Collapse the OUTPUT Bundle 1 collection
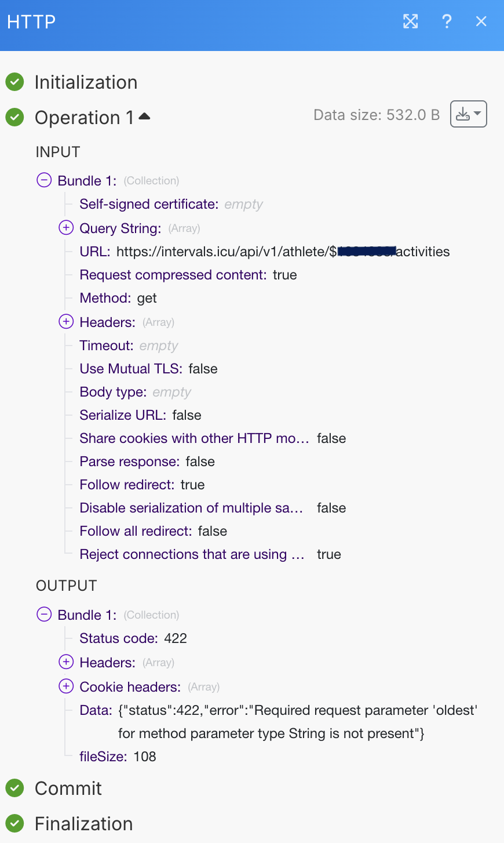 click(x=44, y=614)
